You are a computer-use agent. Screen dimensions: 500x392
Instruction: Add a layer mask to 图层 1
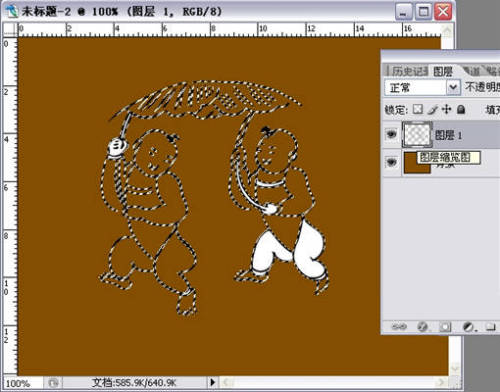point(445,327)
